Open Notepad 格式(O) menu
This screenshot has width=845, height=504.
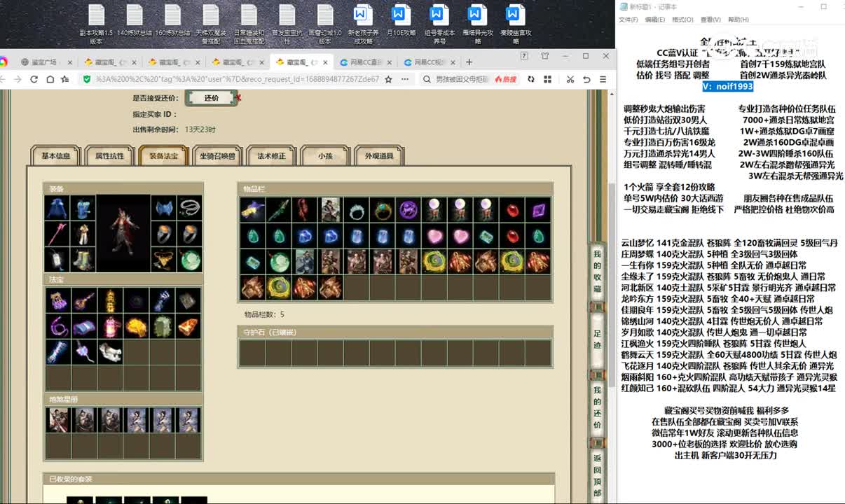(682, 20)
